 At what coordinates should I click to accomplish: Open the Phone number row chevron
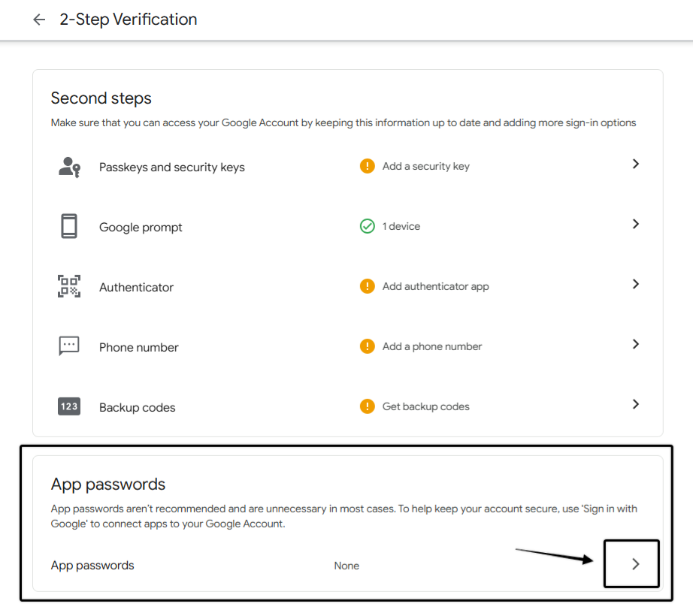pos(636,344)
